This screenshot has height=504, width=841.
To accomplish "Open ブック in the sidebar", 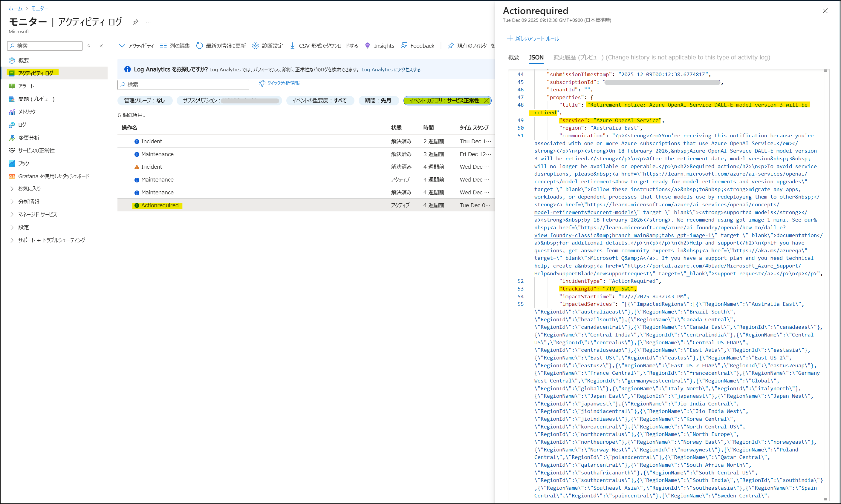I will click(x=23, y=163).
